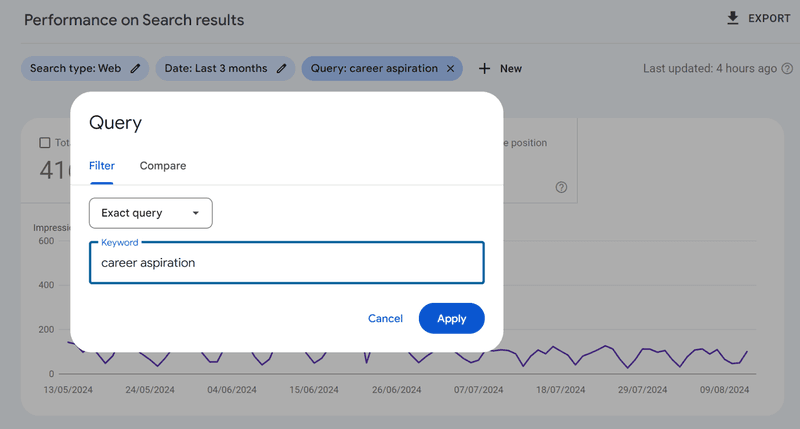Toggle the Total metric checkbox
The image size is (800, 429).
(45, 143)
